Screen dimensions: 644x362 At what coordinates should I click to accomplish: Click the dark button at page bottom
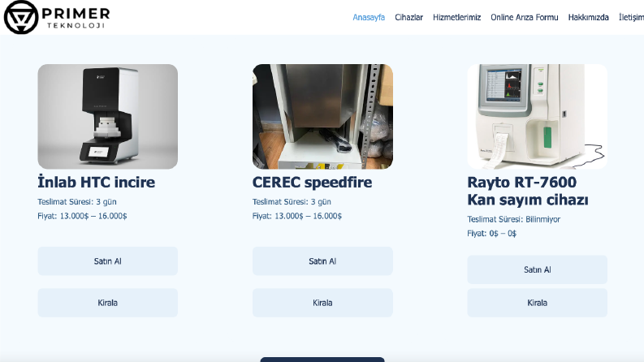(322, 360)
